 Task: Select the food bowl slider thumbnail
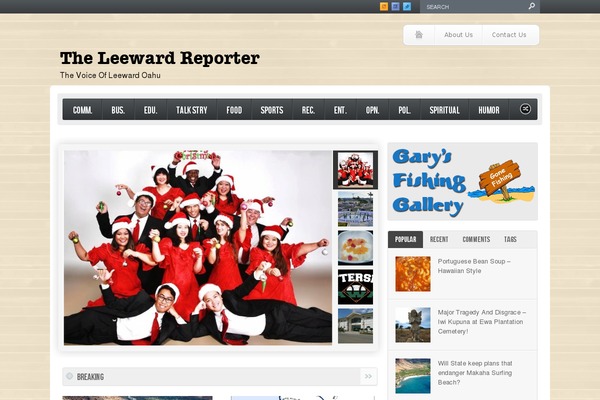(355, 248)
